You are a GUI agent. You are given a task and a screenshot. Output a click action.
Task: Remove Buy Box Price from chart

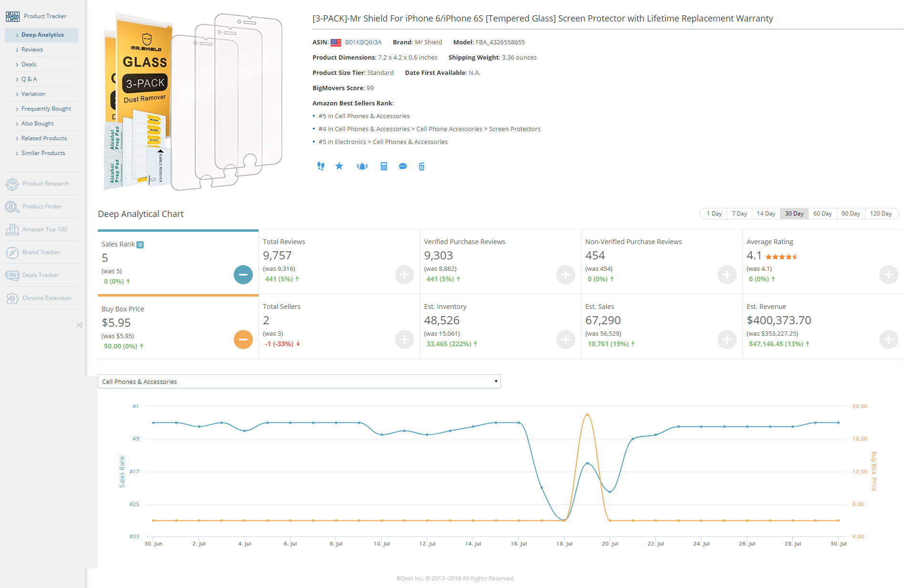point(243,340)
